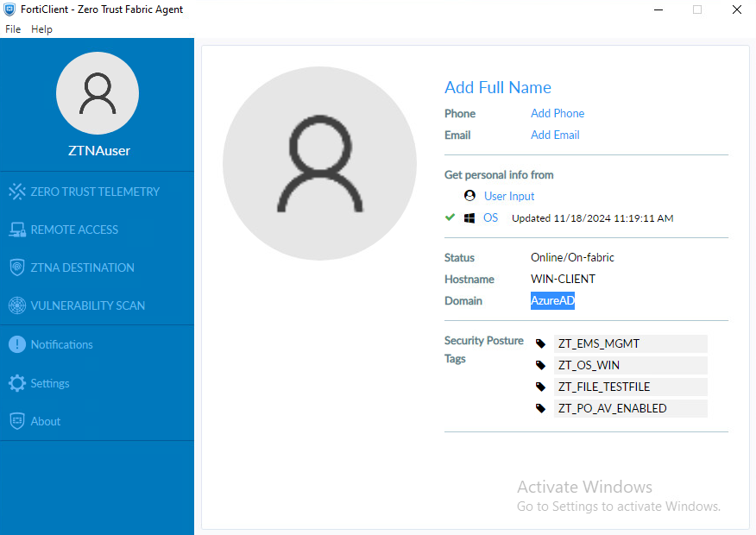Click the Windows logo icon beside OS
Screen dimensions: 756x535
coord(469,218)
